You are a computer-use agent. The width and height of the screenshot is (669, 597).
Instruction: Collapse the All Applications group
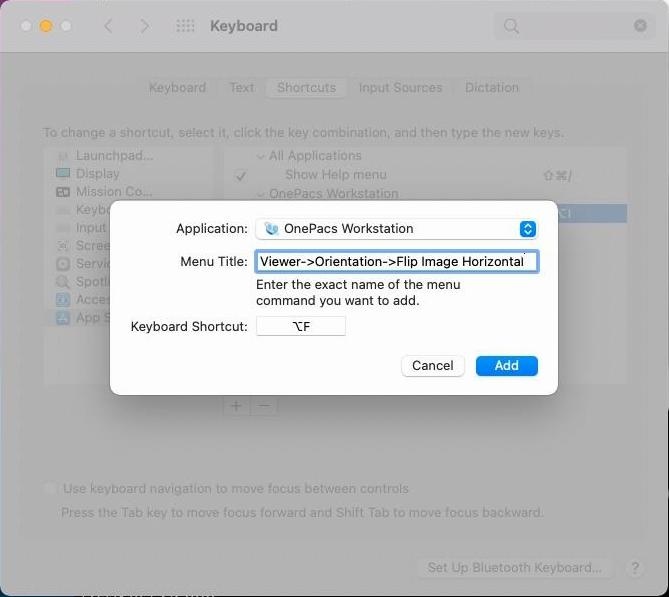click(x=260, y=157)
